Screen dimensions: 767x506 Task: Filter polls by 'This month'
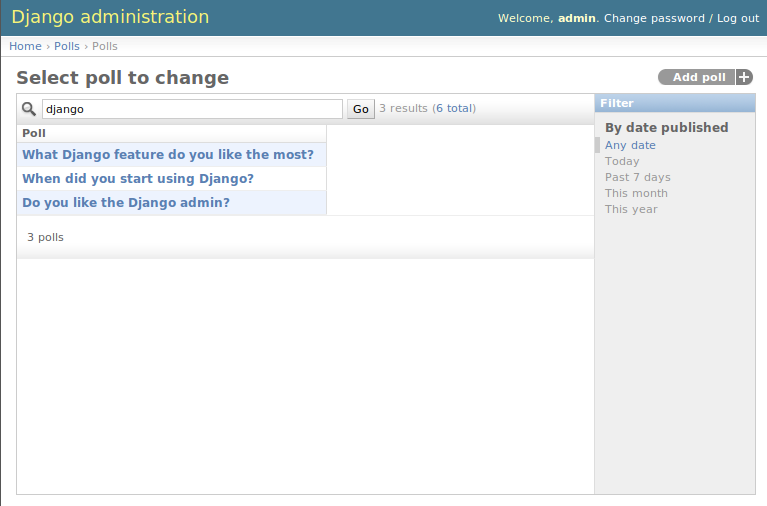point(636,193)
